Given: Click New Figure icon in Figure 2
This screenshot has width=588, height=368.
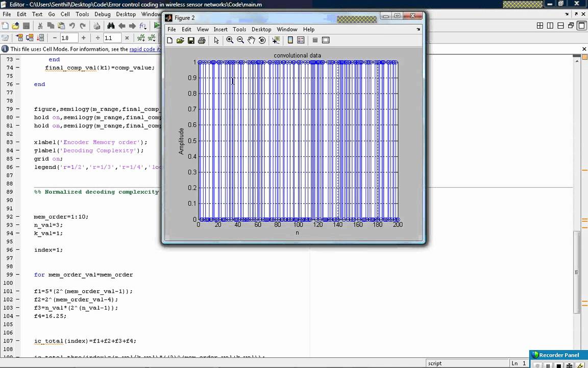Looking at the screenshot, I should pyautogui.click(x=170, y=40).
